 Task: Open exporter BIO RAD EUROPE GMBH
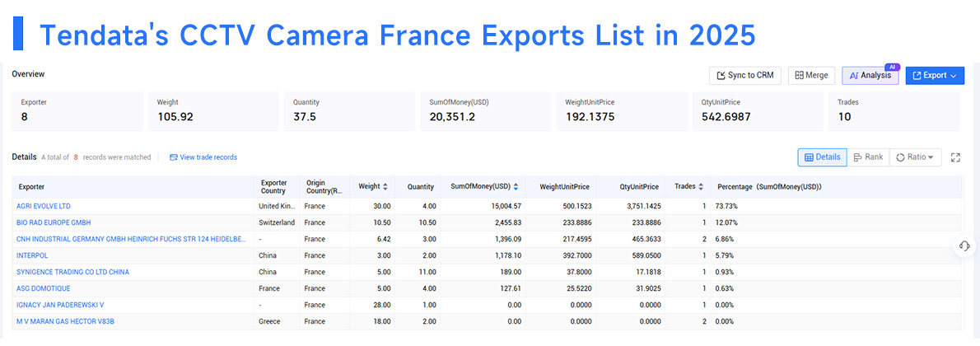(x=55, y=222)
